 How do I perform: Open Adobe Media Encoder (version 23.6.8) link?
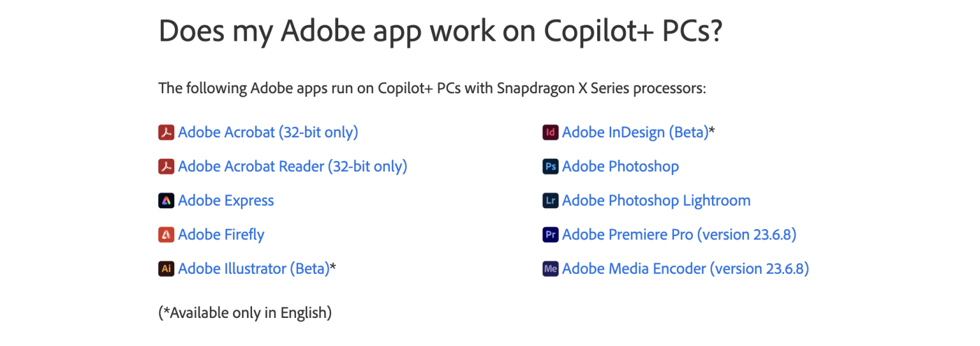pos(685,269)
